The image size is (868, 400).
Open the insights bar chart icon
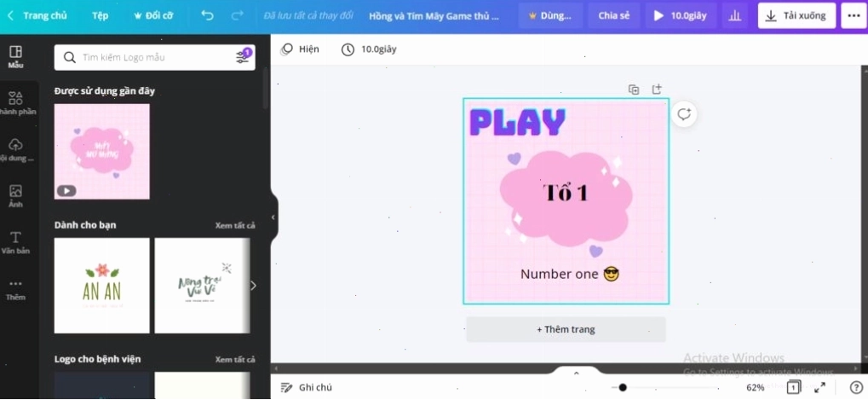pyautogui.click(x=734, y=15)
